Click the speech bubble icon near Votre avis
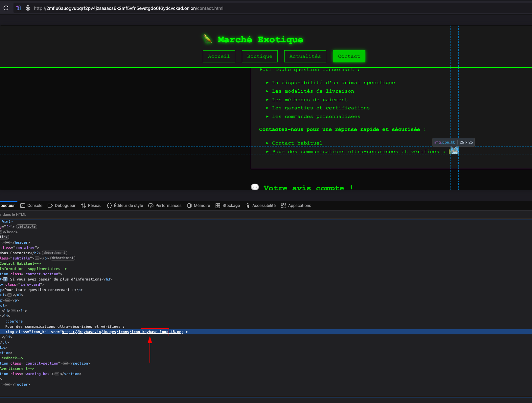Image resolution: width=532 pixels, height=403 pixels. point(255,187)
